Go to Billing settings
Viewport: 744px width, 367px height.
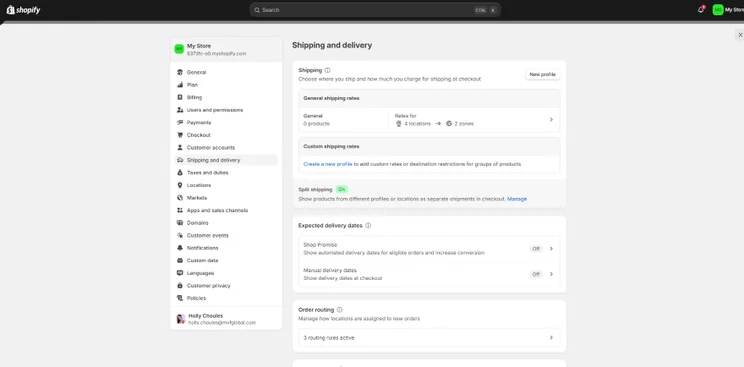pos(226,97)
